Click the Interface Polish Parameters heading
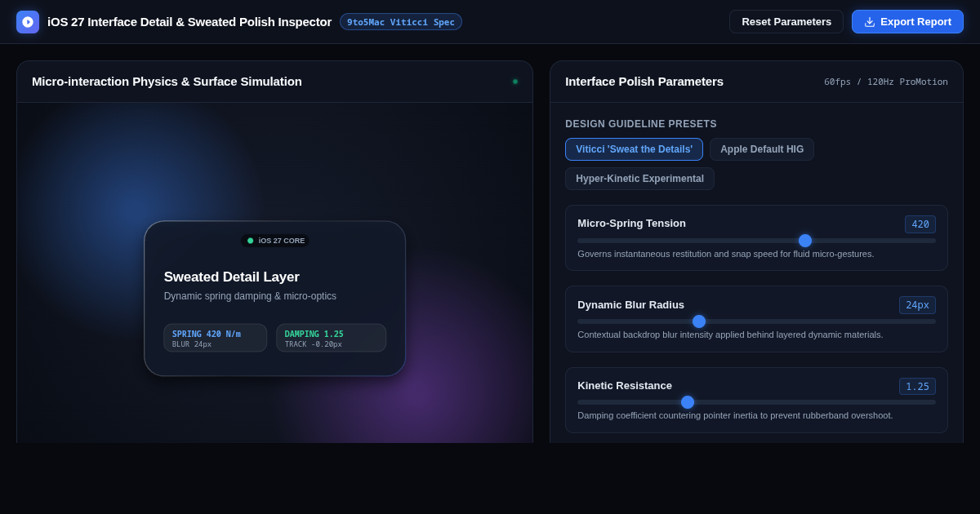 click(644, 82)
